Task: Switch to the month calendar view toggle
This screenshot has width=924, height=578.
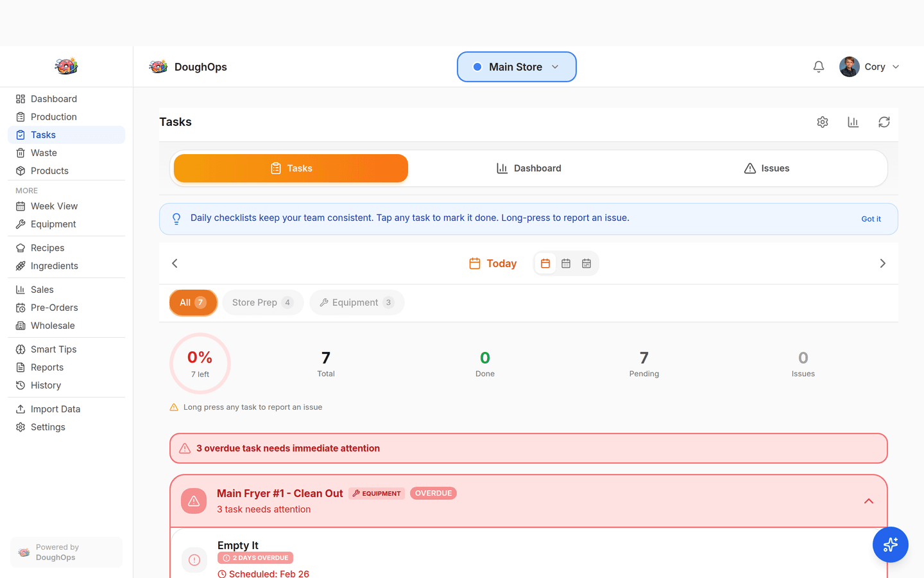Action: 565,263
